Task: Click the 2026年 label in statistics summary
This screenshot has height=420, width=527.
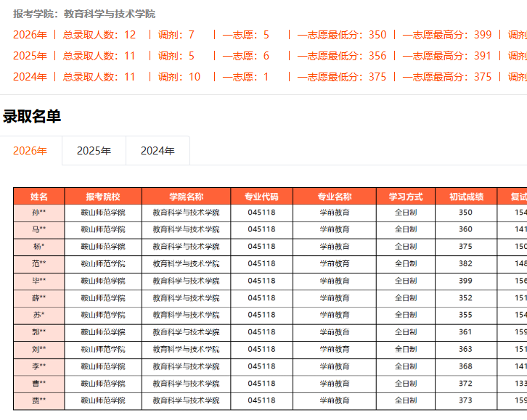Action: (30, 35)
